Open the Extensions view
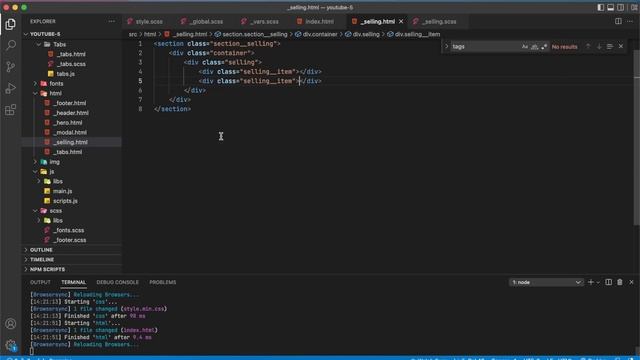Screen dimensions: 640x360 [11, 109]
